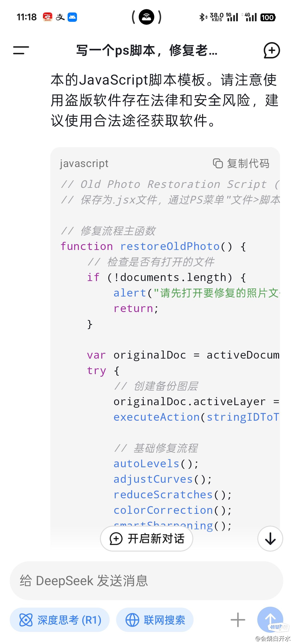
Task: Open the hamburger sidebar menu
Action: tap(21, 50)
